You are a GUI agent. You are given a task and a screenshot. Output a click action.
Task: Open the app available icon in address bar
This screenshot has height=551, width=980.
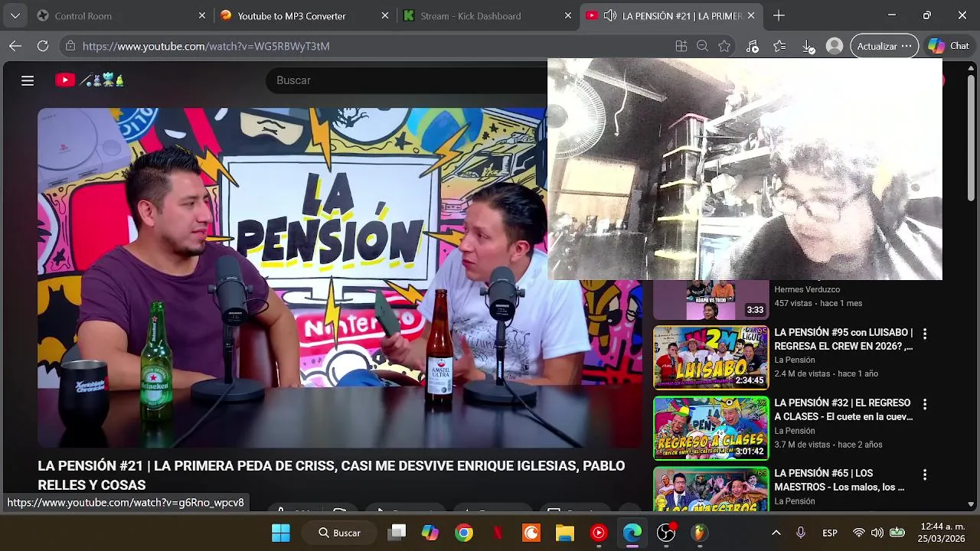click(x=681, y=46)
